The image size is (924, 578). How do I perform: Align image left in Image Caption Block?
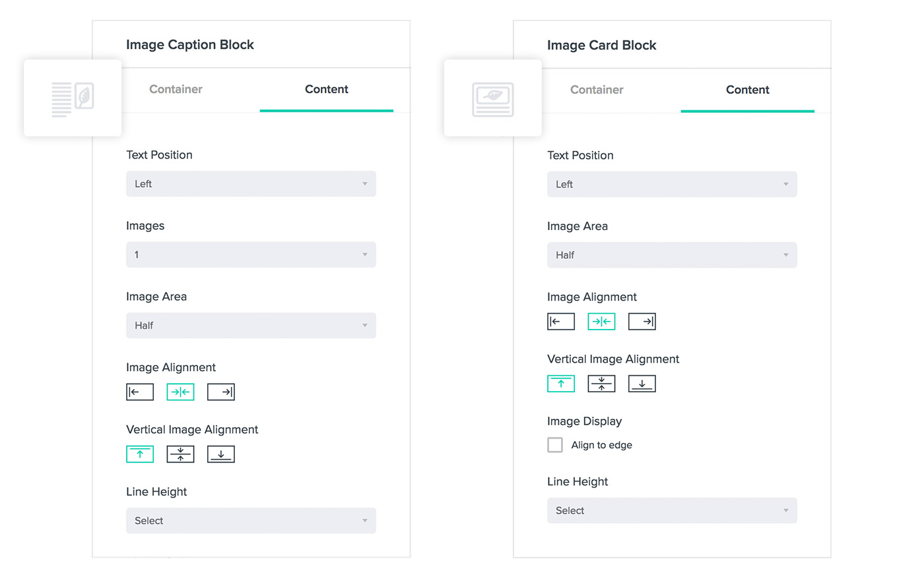coord(140,392)
